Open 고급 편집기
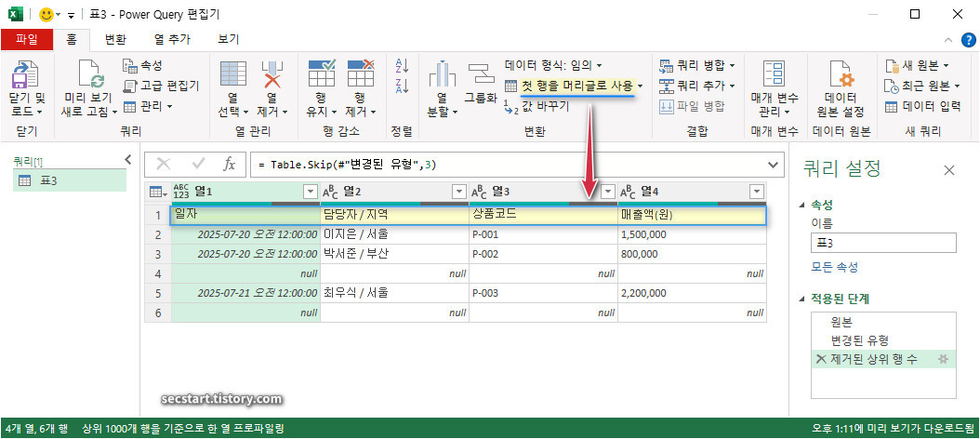Viewport: 980px width, 439px height. pos(161,86)
